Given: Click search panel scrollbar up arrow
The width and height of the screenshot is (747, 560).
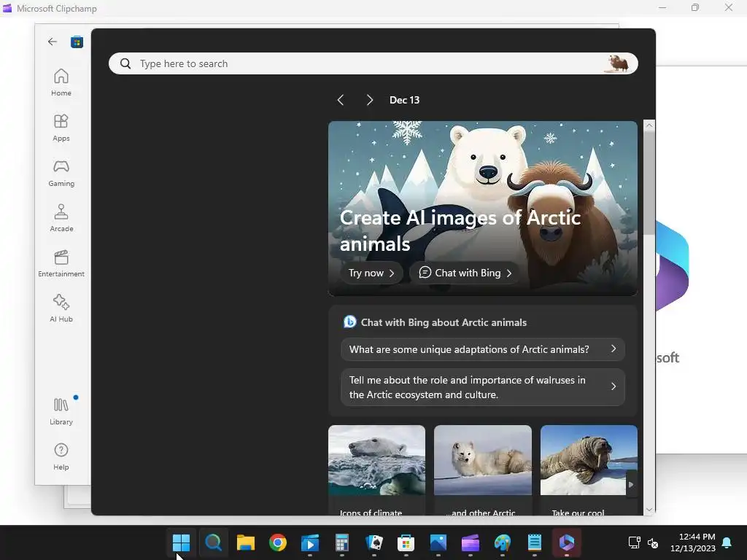Looking at the screenshot, I should tap(649, 125).
